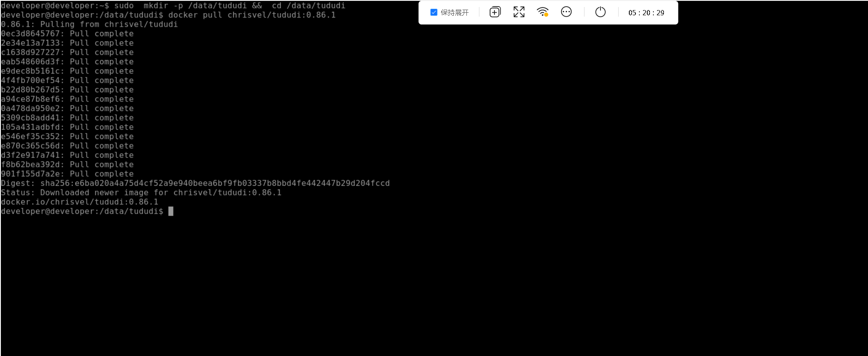The height and width of the screenshot is (356, 868).
Task: Click the 'd3f2e917a741: Pull complete' line
Action: [x=67, y=155]
